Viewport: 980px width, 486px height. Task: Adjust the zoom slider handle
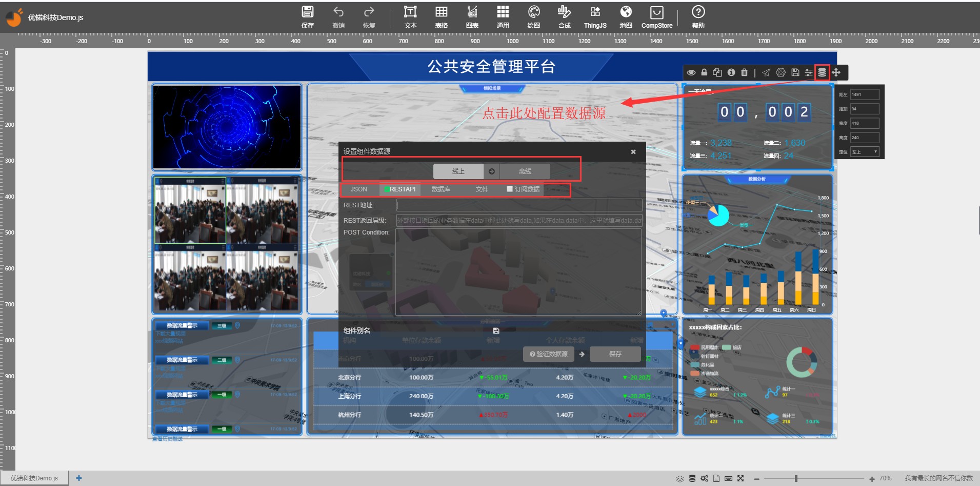pos(796,478)
